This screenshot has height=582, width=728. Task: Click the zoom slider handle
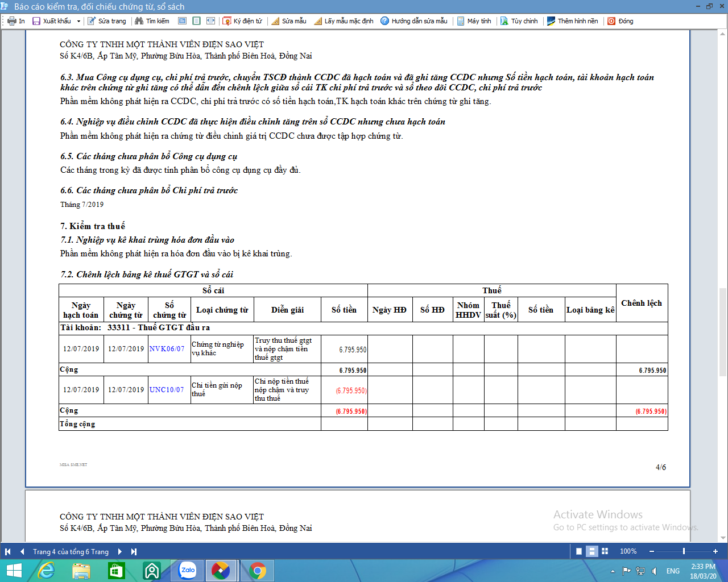(684, 551)
